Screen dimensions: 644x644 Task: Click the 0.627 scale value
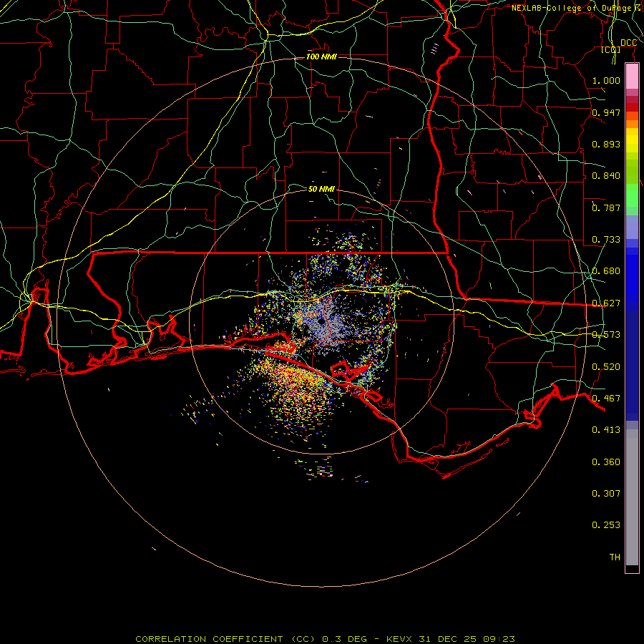606,303
